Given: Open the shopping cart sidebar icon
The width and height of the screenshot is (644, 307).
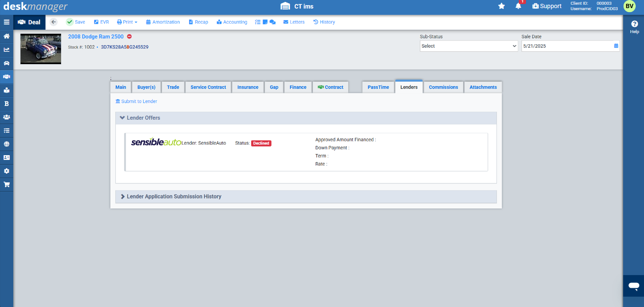Looking at the screenshot, I should point(7,184).
